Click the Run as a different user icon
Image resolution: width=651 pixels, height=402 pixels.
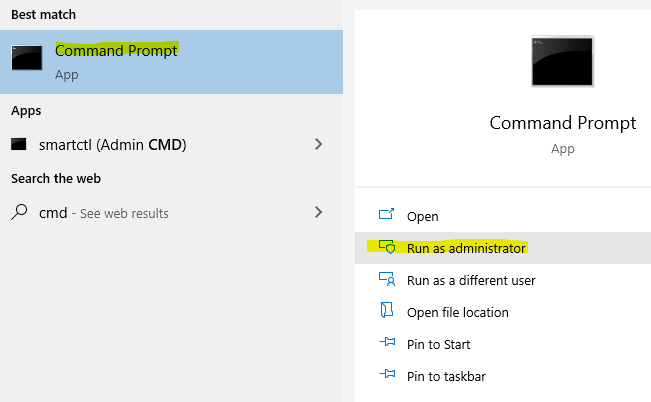click(387, 280)
